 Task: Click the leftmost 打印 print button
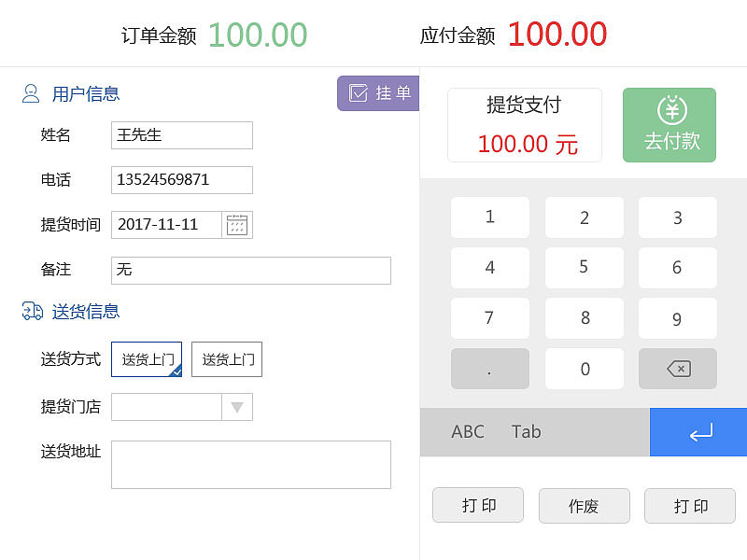tap(478, 505)
